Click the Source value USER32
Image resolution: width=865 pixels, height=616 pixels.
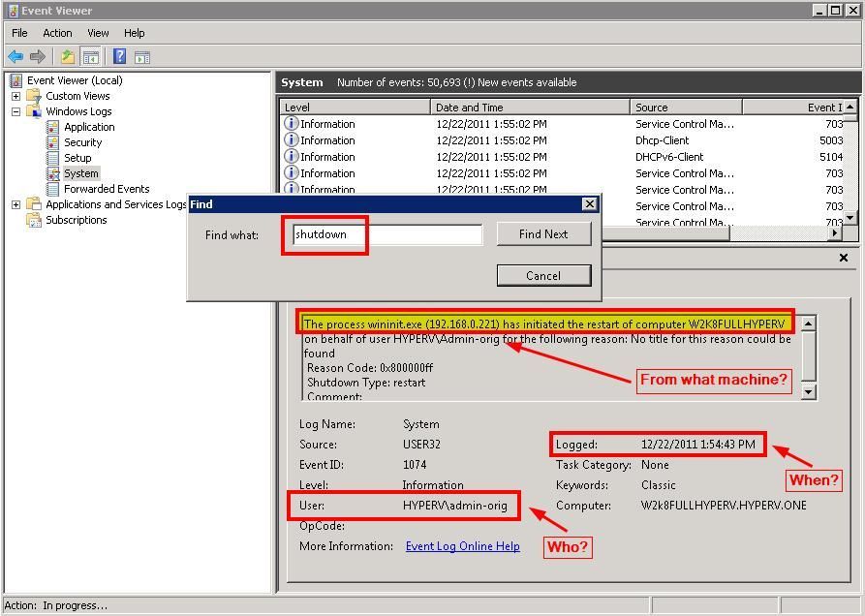[x=422, y=445]
